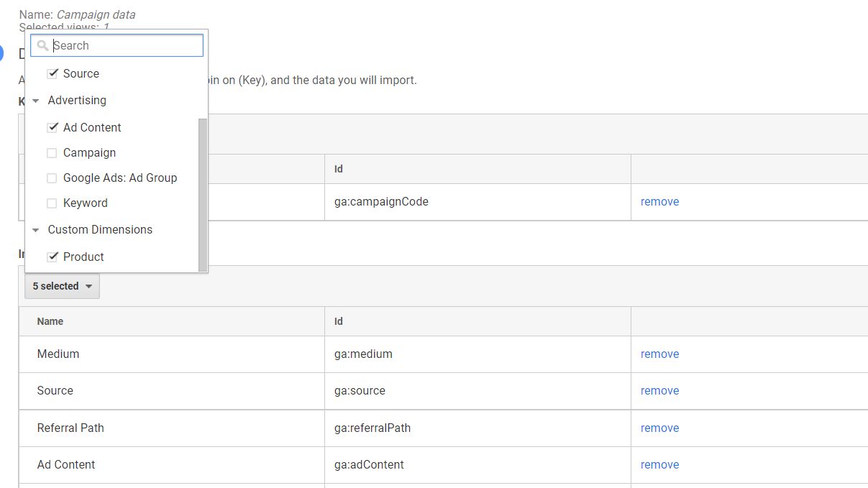Click the search magnifier icon
The image size is (868, 488).
tap(42, 45)
